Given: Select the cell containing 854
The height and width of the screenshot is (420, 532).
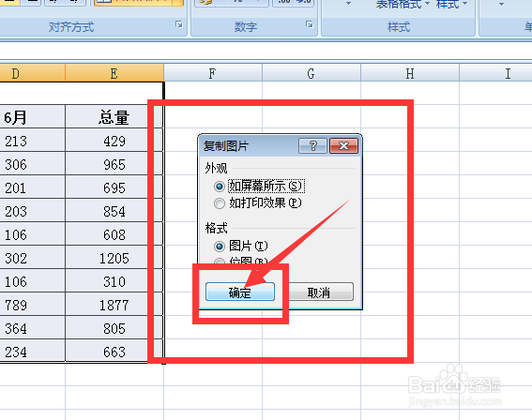Looking at the screenshot, I should click(x=114, y=211).
